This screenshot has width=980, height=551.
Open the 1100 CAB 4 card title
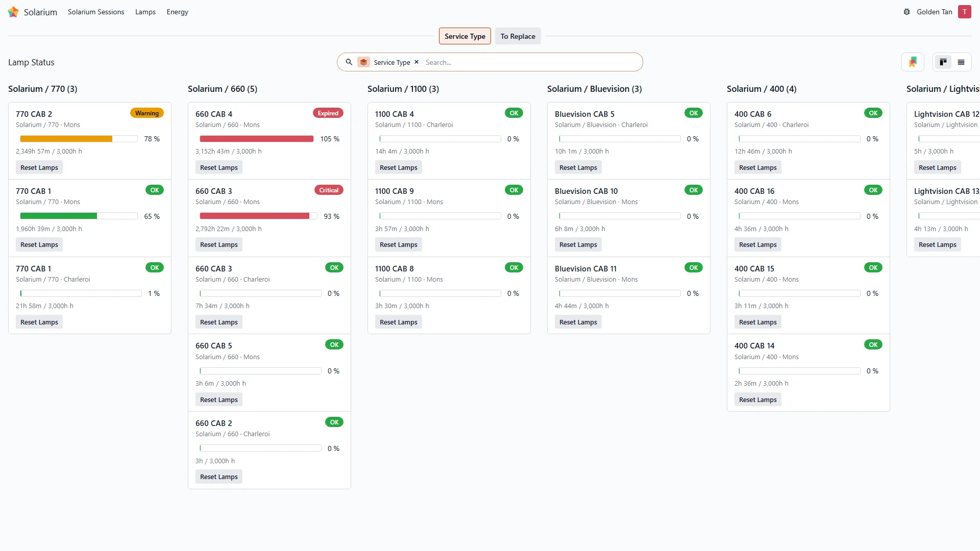click(x=395, y=114)
